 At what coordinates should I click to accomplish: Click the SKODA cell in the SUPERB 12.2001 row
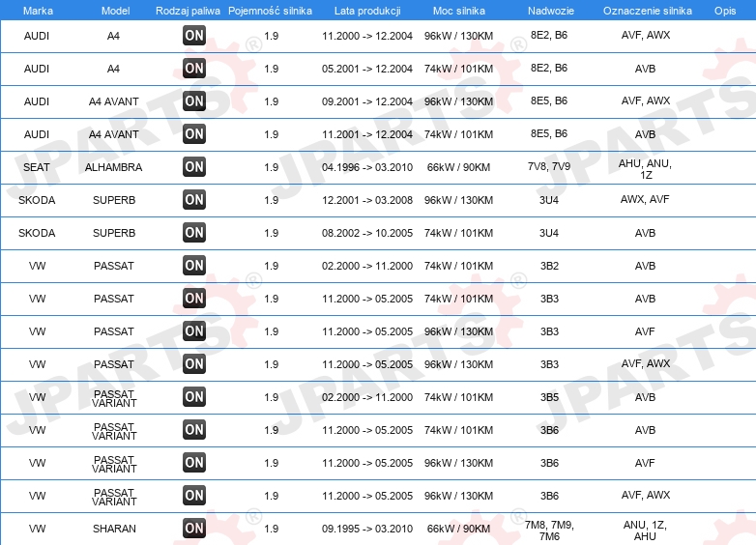[x=37, y=200]
